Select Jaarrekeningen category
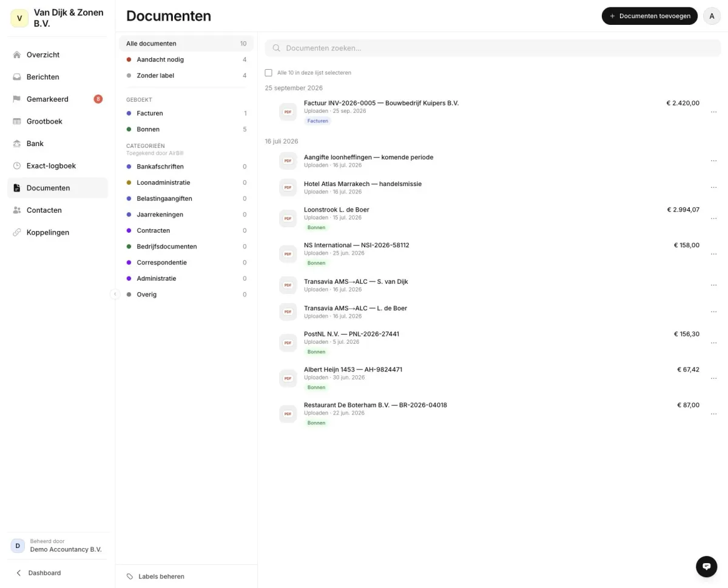 (x=186, y=215)
